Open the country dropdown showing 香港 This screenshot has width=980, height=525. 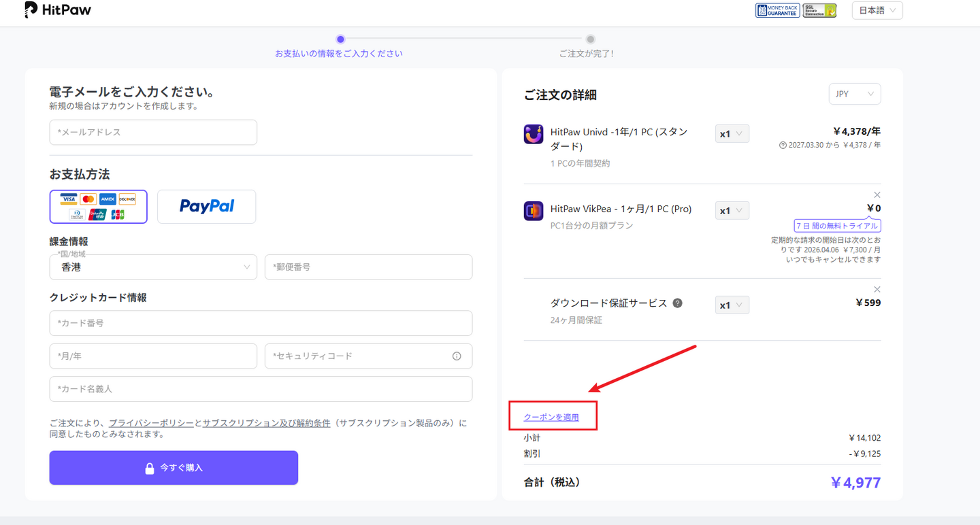click(153, 267)
